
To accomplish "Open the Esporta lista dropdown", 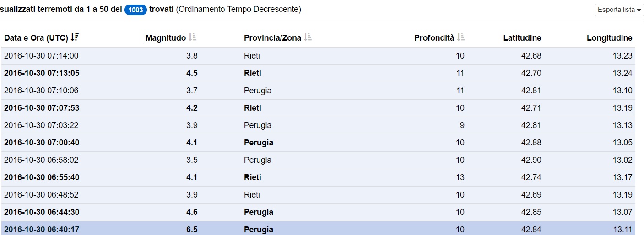I will (619, 10).
